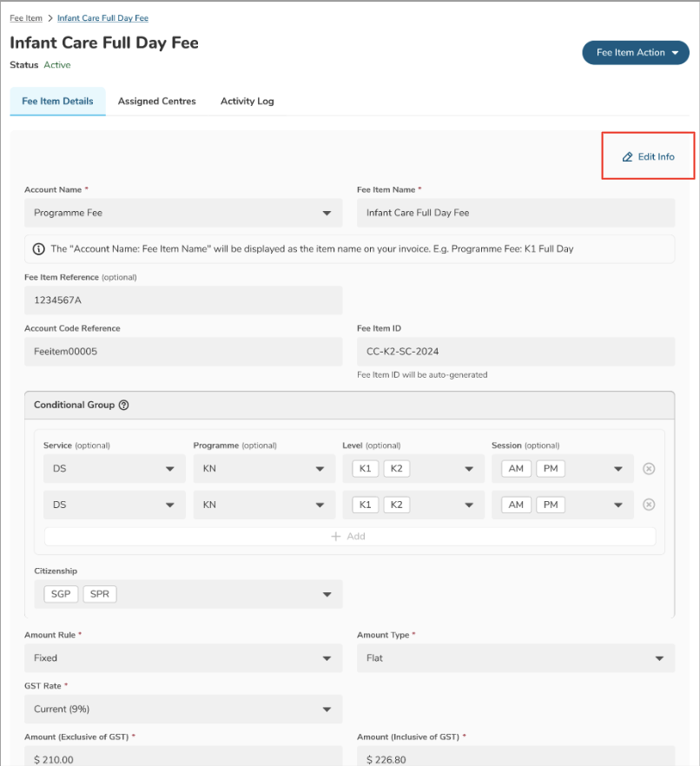
Task: Remove the second conditional group row
Action: (x=649, y=505)
